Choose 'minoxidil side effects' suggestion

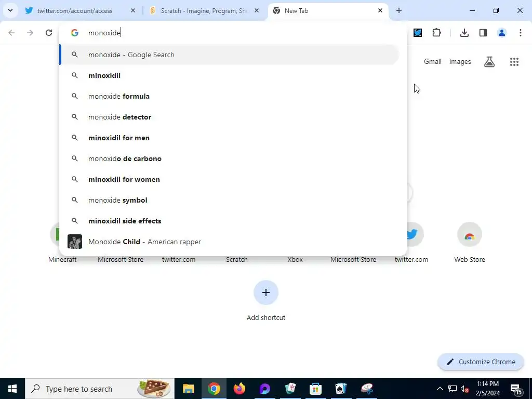229,221
